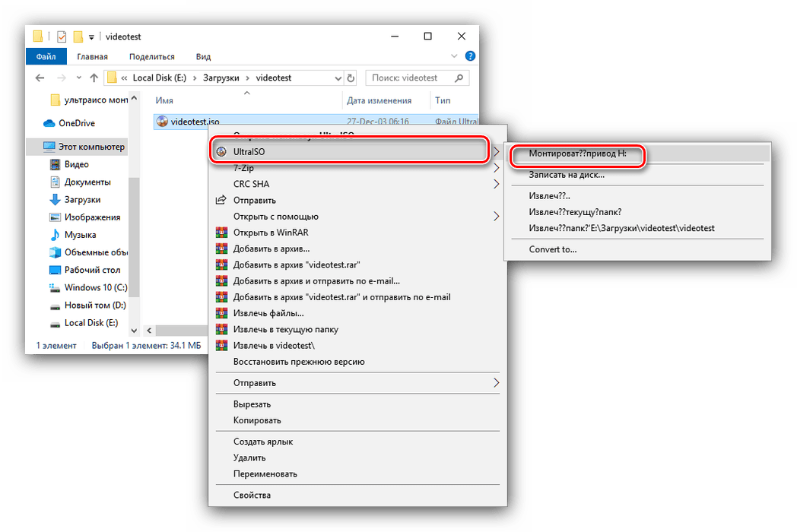This screenshot has width=797, height=532.
Task: Click the share icon beside 'Отправить'
Action: tap(221, 201)
